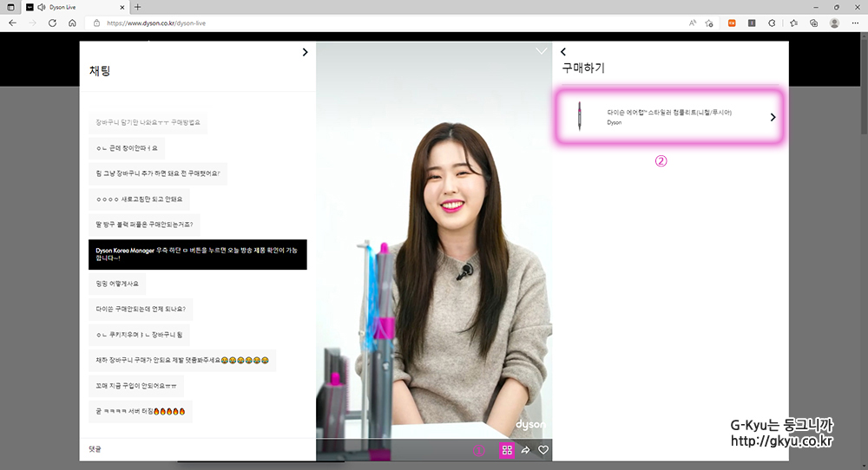The width and height of the screenshot is (868, 470).
Task: Select the Dyson Live browser tab
Action: coord(75,7)
